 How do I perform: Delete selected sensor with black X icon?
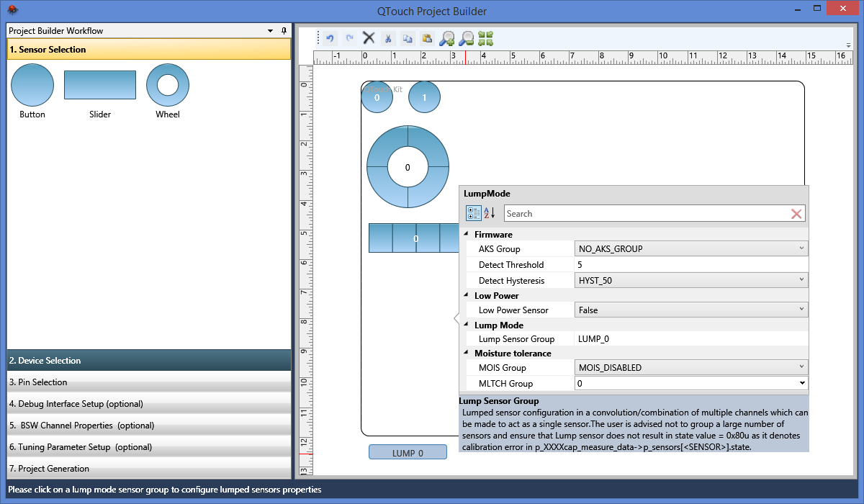369,38
